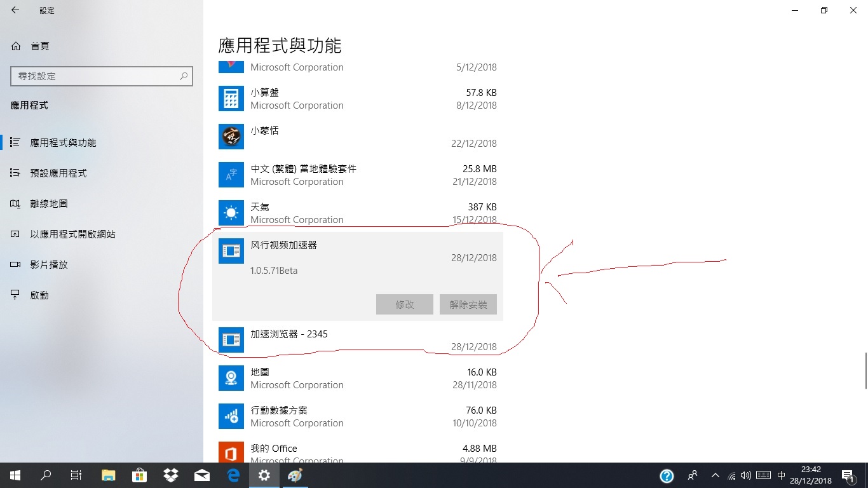Viewport: 868px width, 488px height.
Task: Open the Wi-Fi network tray icon
Action: click(x=731, y=475)
